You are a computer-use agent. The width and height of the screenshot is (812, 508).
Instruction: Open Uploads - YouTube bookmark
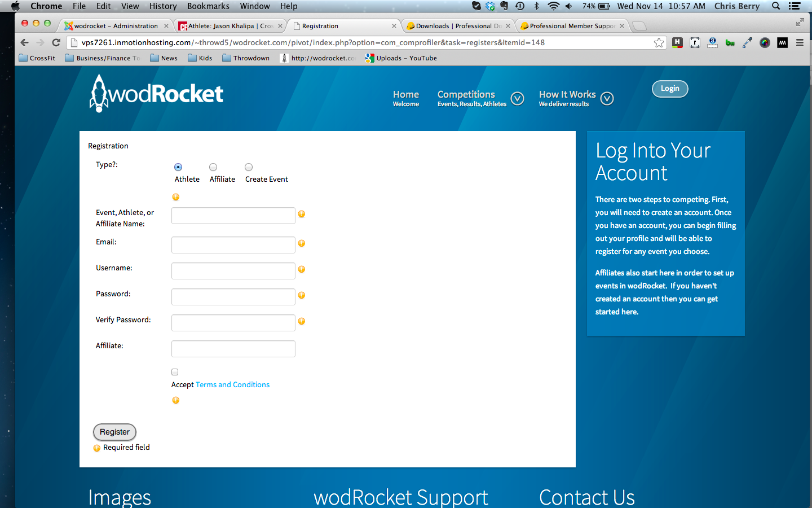point(401,58)
